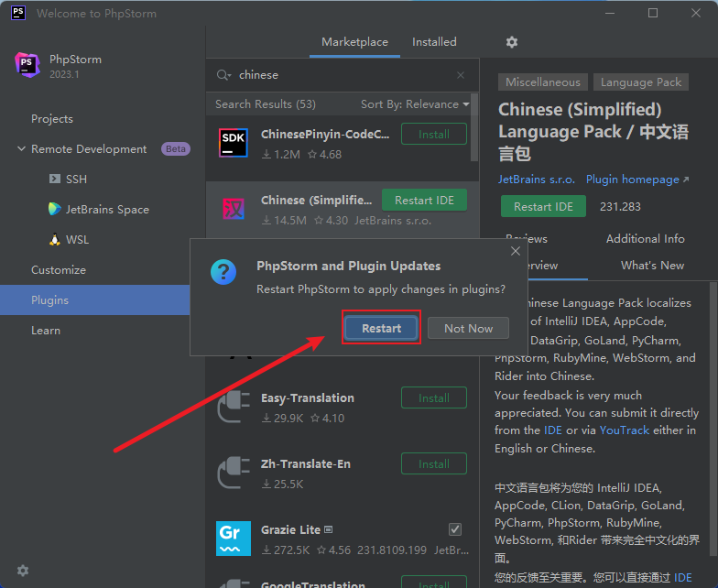Toggle the Grazie Lite enabled checkbox

[x=454, y=529]
